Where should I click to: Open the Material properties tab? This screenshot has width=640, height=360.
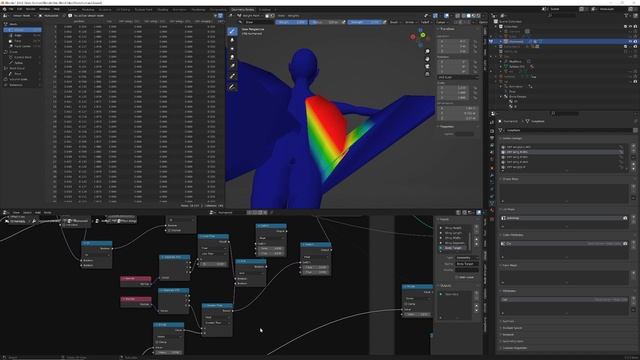[492, 211]
